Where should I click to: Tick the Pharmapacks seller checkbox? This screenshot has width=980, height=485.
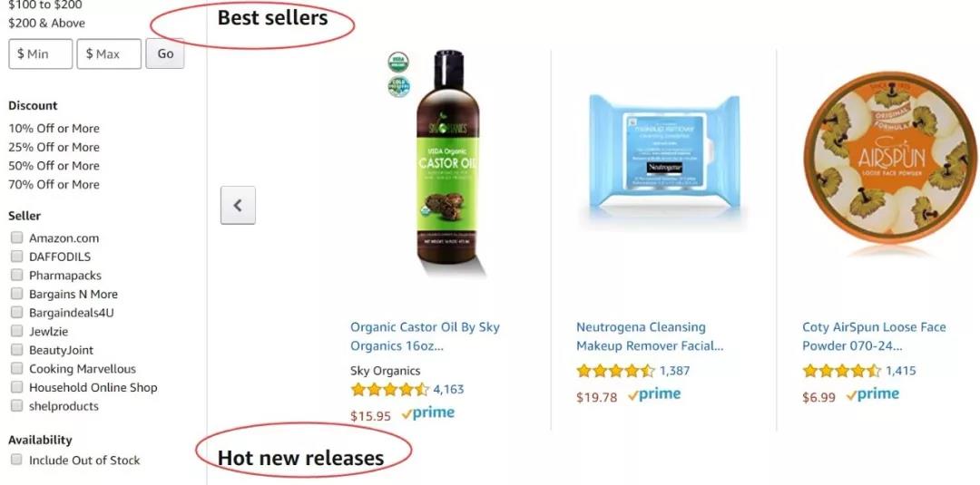(x=17, y=276)
